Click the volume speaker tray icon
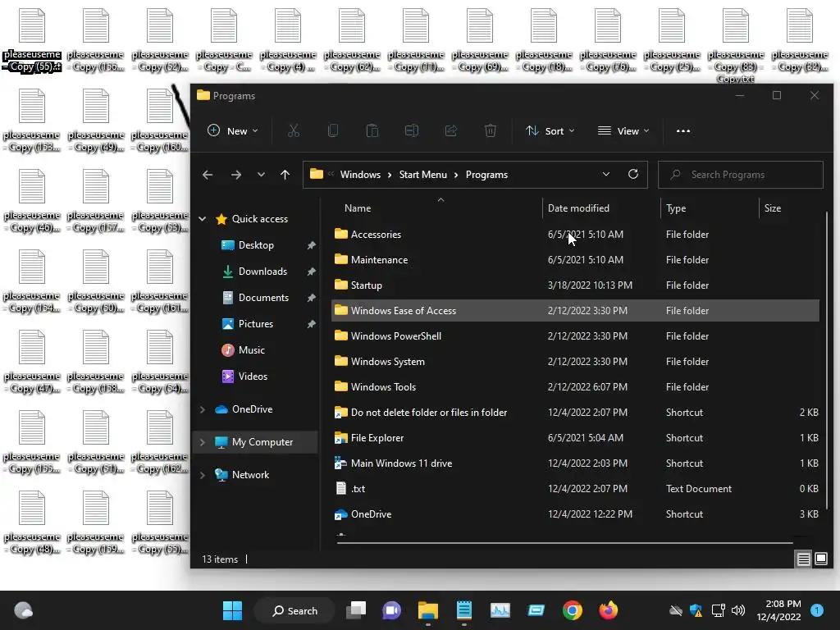This screenshot has height=630, width=840. pyautogui.click(x=738, y=610)
